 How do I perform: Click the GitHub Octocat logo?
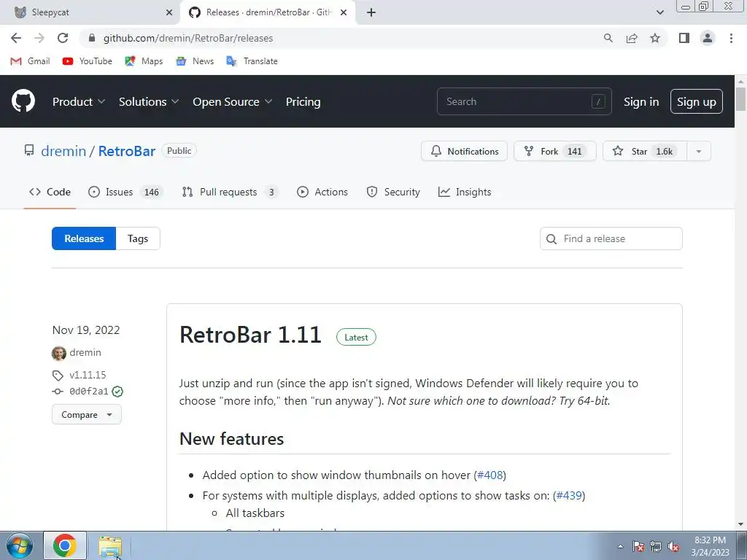point(23,101)
